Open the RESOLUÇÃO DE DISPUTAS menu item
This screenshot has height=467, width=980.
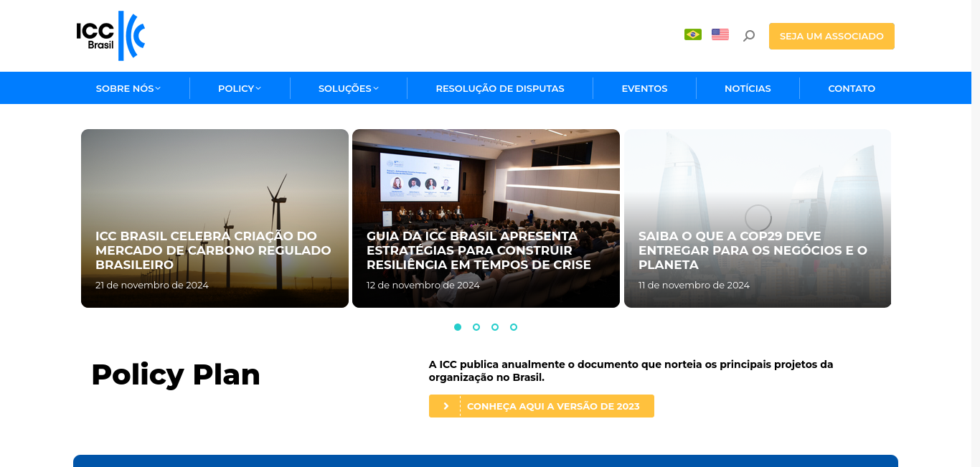pyautogui.click(x=500, y=88)
